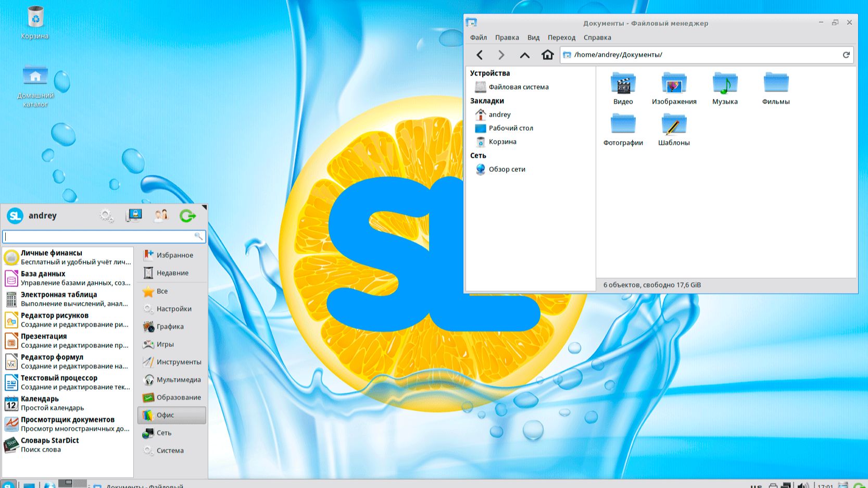Select the Офис category
The width and height of the screenshot is (868, 488).
tap(172, 415)
